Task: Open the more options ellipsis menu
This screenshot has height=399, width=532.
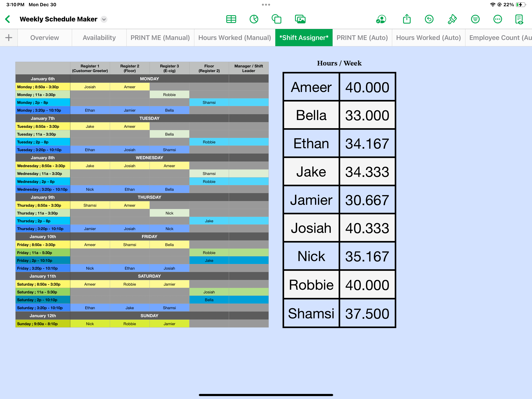Action: point(497,19)
